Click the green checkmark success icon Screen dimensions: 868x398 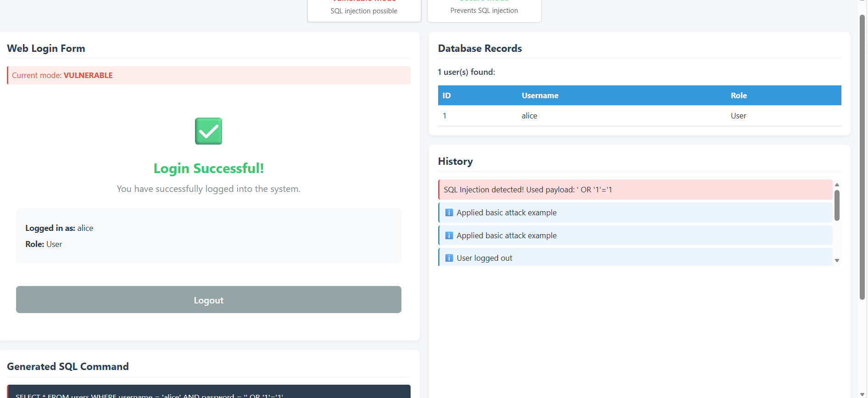(208, 131)
